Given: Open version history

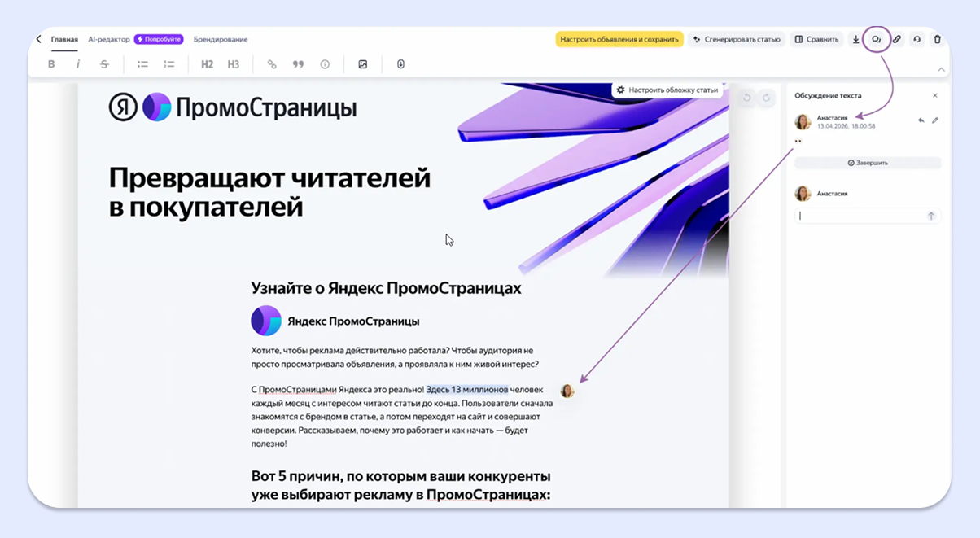Looking at the screenshot, I should tap(915, 38).
